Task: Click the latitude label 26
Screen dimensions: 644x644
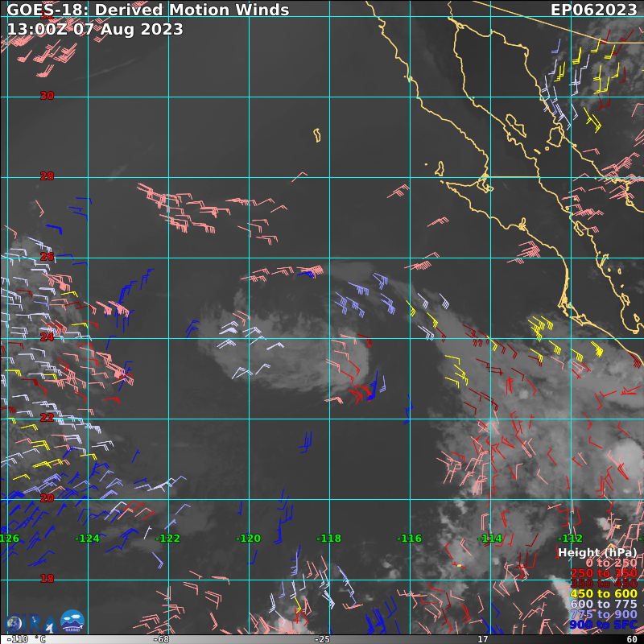Action: [47, 257]
